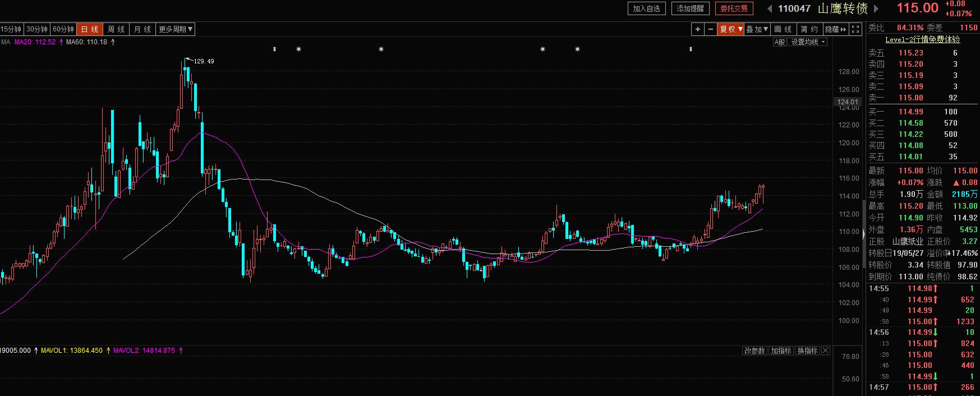The height and width of the screenshot is (396, 980).
Task: Open 委托交易 trading button
Action: pos(734,8)
